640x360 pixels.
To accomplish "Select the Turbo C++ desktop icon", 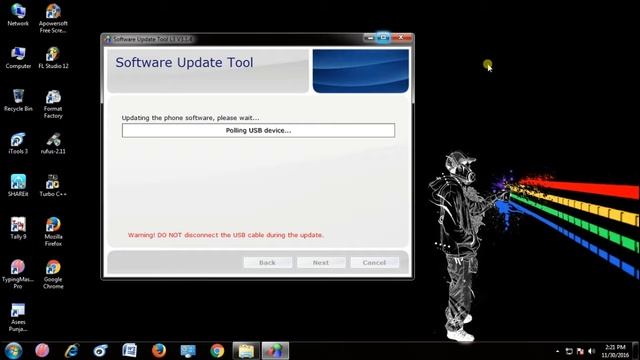I will coord(53,186).
